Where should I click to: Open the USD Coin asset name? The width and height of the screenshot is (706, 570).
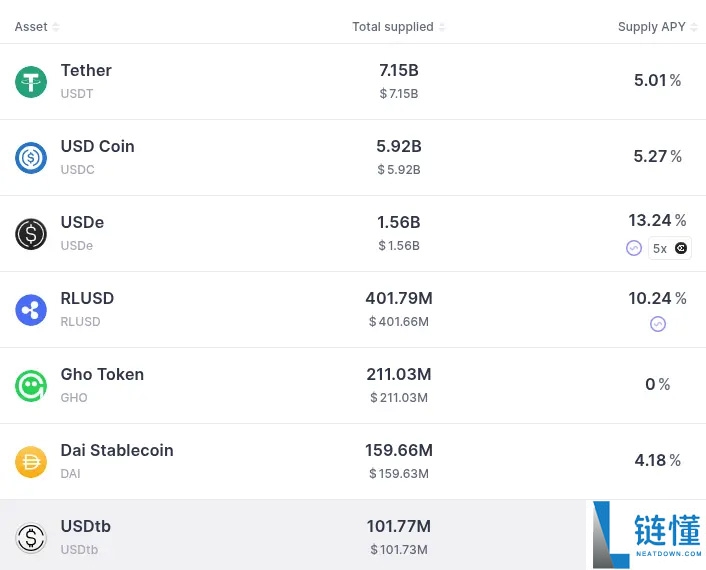point(97,146)
